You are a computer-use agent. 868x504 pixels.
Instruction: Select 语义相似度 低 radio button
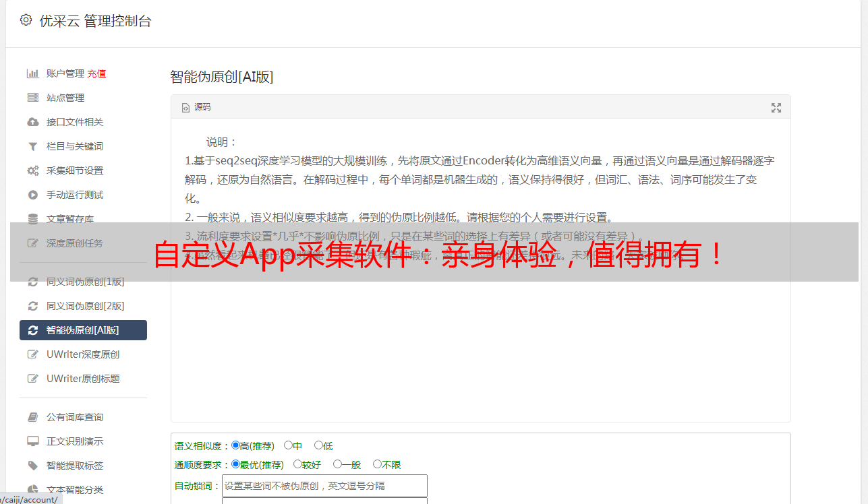[x=318, y=445]
